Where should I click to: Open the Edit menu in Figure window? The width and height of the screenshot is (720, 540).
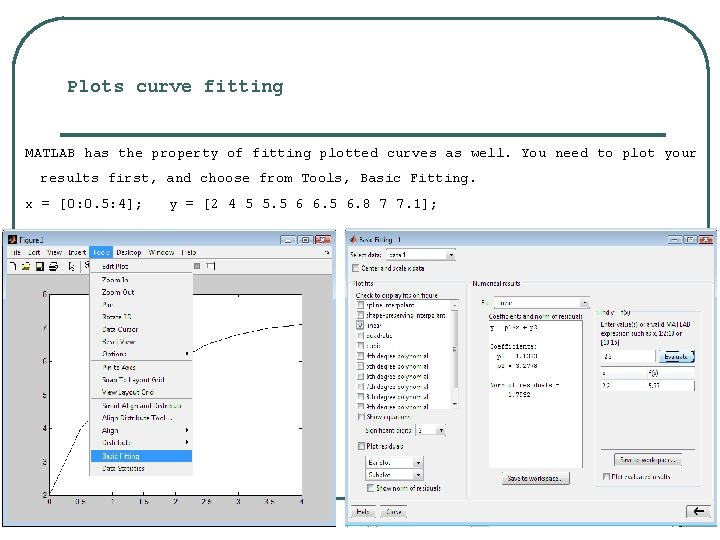click(x=34, y=252)
